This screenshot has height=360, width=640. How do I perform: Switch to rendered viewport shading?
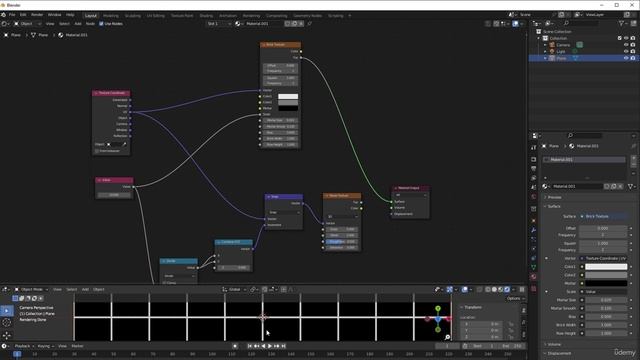(507, 289)
